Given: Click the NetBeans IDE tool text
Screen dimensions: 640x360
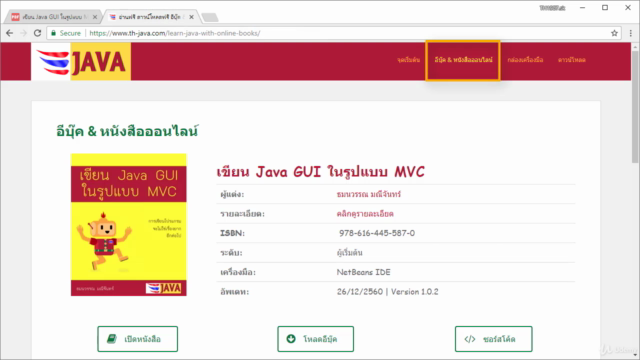Looking at the screenshot, I should 363,272.
